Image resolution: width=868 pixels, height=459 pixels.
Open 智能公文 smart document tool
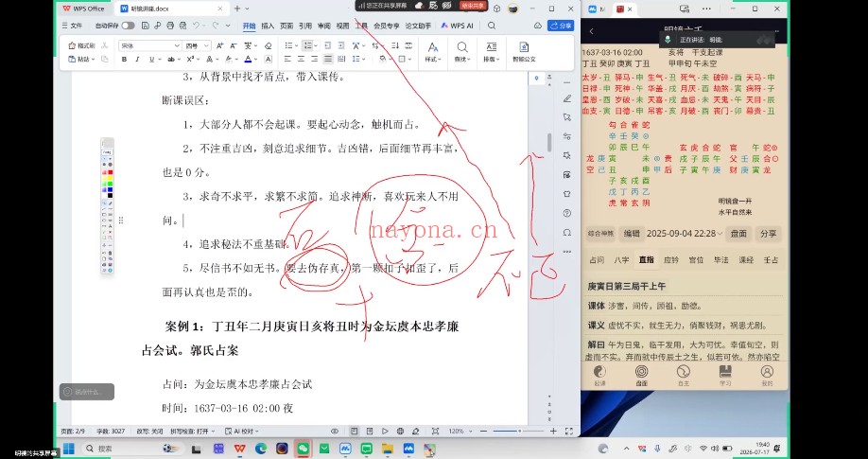coord(524,51)
